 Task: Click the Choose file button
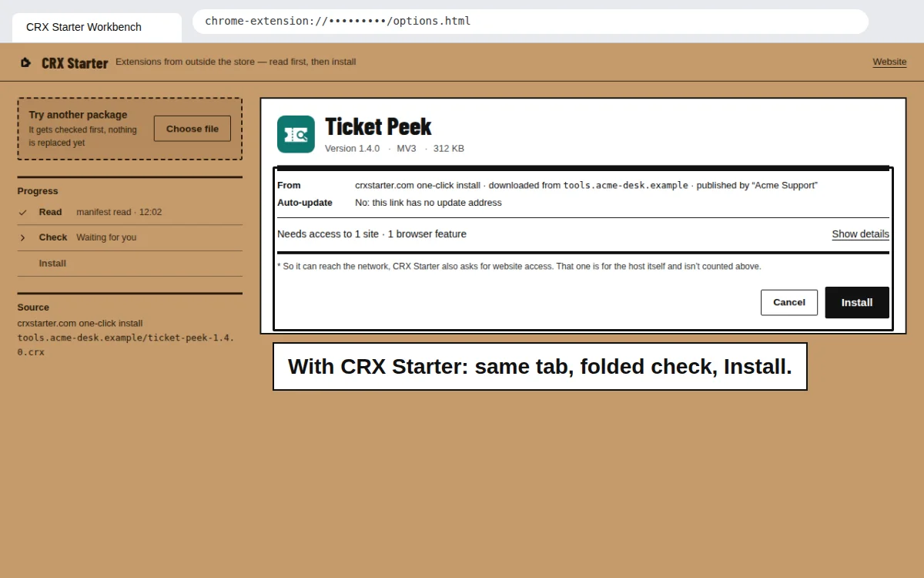coord(192,129)
